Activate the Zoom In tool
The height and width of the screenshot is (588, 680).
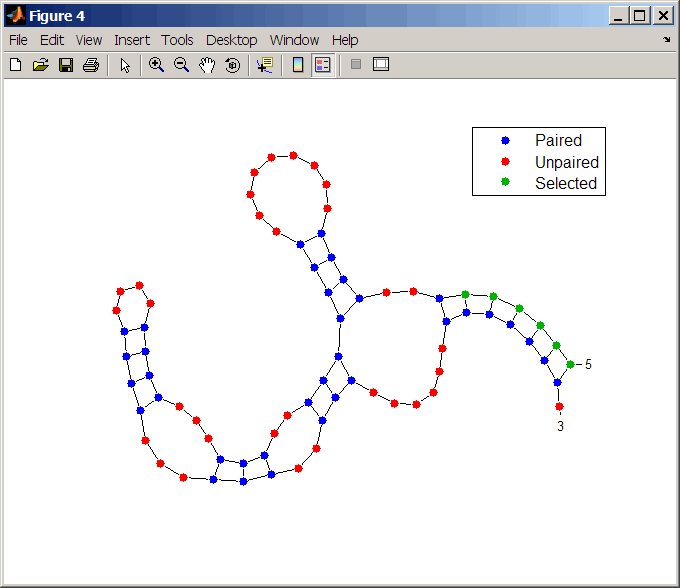tap(156, 65)
